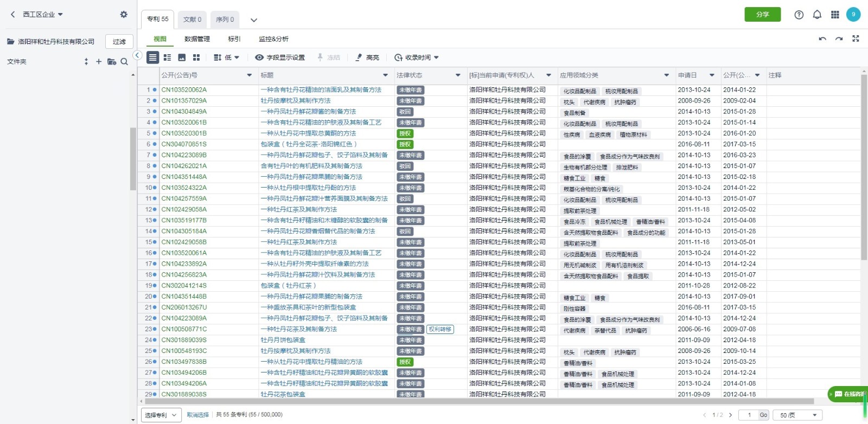
Task: Go to next page arrow
Action: (x=730, y=415)
